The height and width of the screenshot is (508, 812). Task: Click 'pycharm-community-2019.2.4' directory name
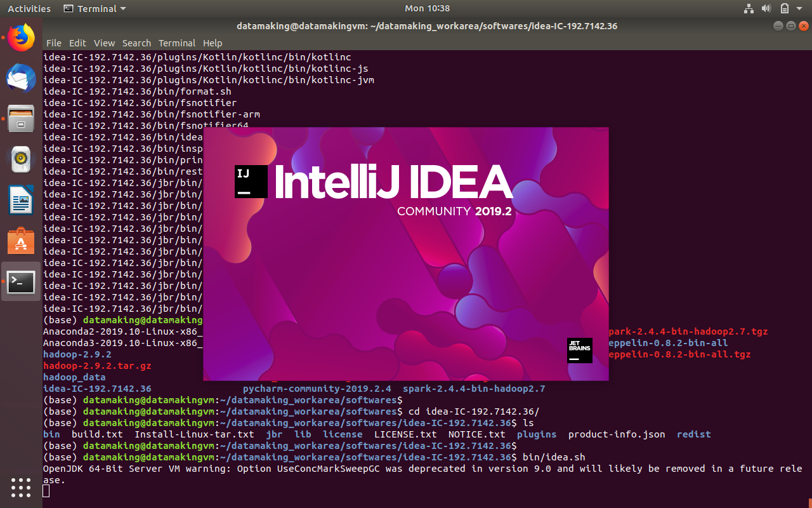pyautogui.click(x=317, y=389)
